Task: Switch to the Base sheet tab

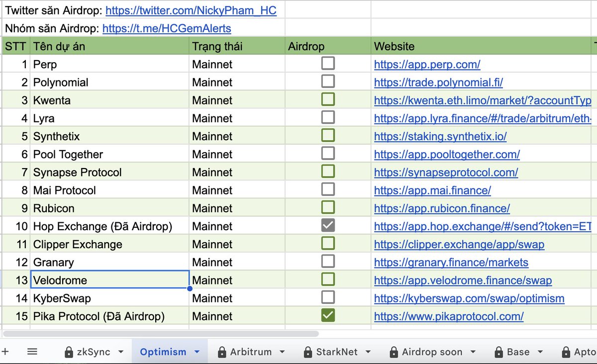Action: point(518,352)
